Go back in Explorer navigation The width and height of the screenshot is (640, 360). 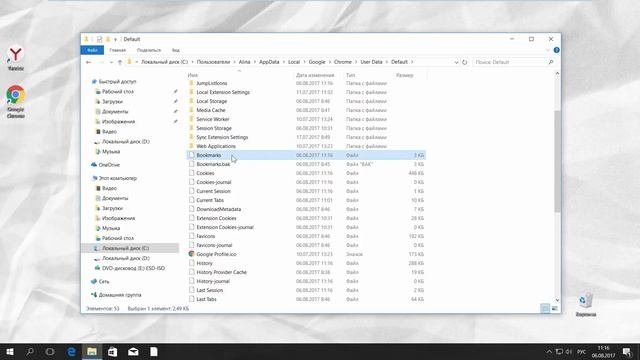click(x=89, y=62)
